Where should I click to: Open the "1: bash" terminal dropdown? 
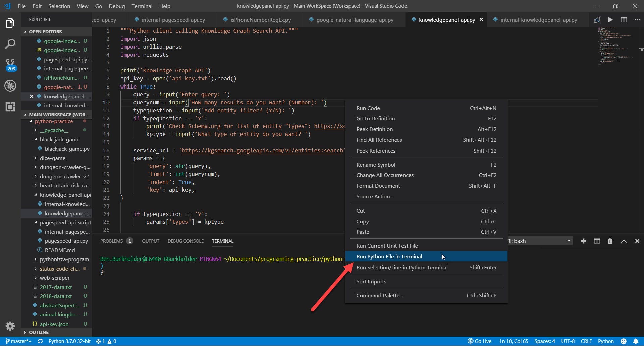tap(540, 241)
